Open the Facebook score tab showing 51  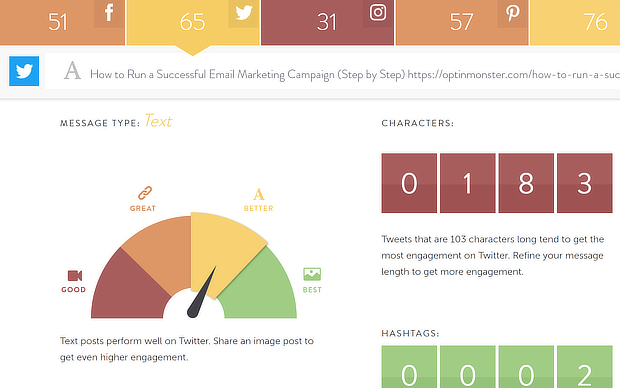[x=62, y=22]
